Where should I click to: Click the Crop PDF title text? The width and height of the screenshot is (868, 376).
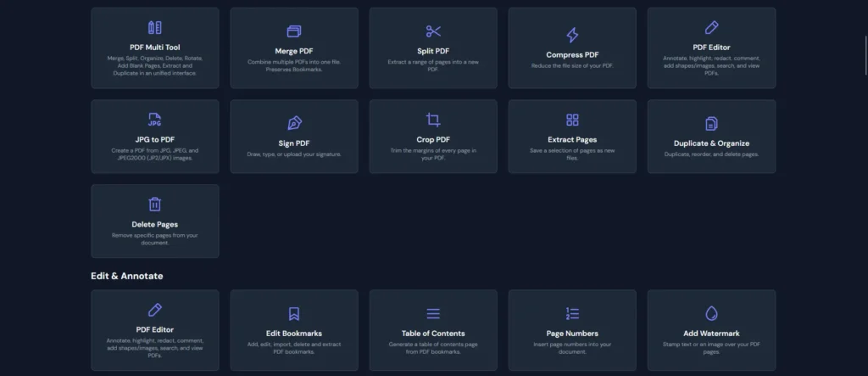click(x=433, y=140)
